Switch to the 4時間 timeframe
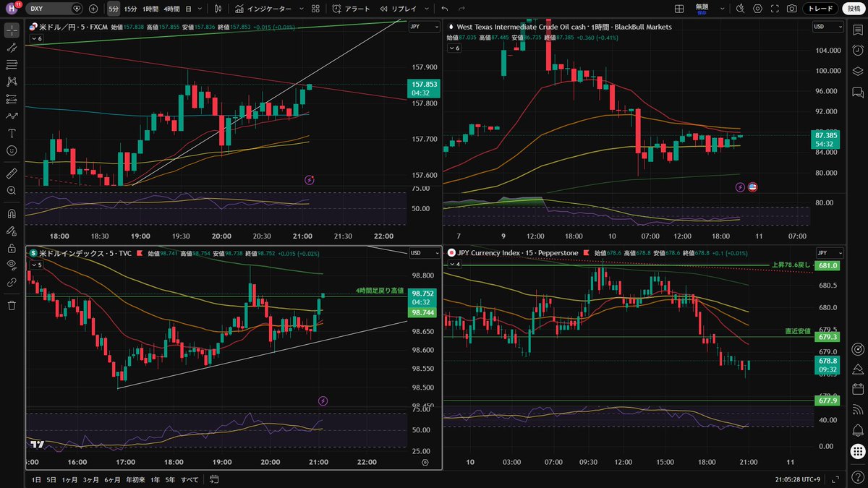Viewport: 868px width, 488px height. click(x=172, y=9)
